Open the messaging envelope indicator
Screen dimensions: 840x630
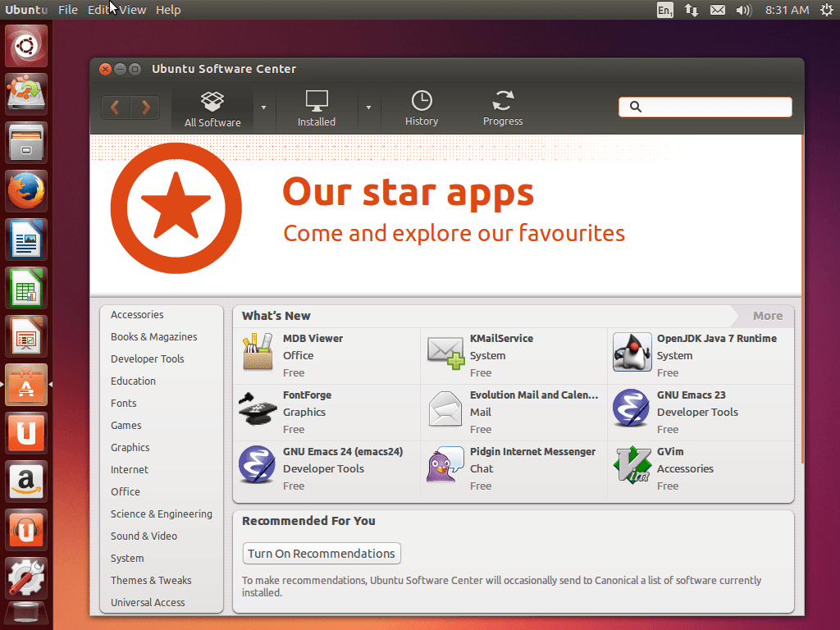click(717, 10)
